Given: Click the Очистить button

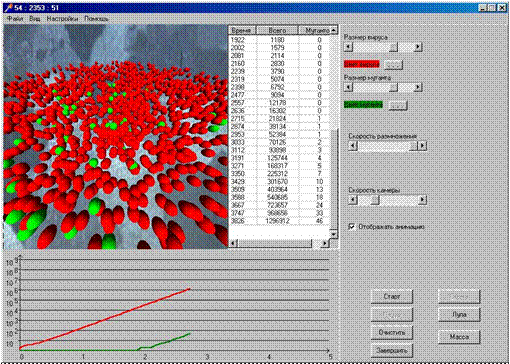Looking at the screenshot, I should (x=392, y=332).
